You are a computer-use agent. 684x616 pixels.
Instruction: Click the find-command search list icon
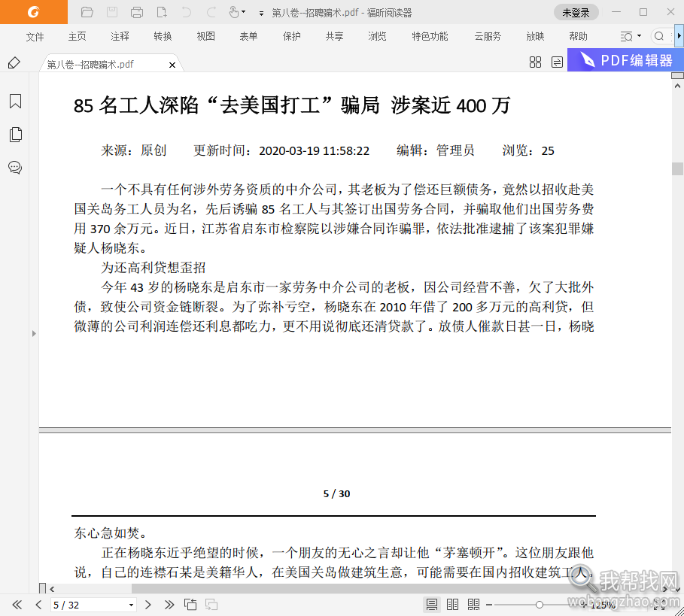[x=626, y=37]
